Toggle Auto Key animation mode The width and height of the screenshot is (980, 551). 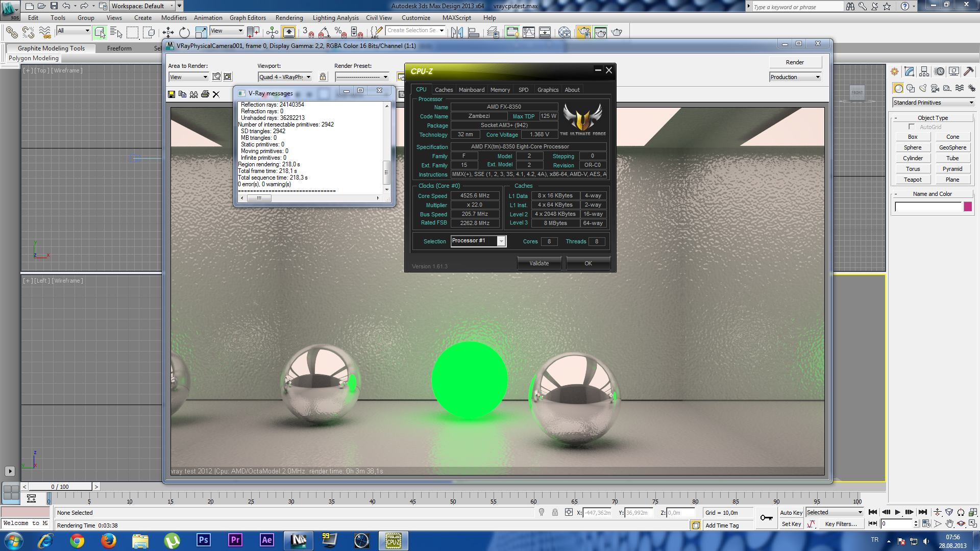(x=791, y=513)
